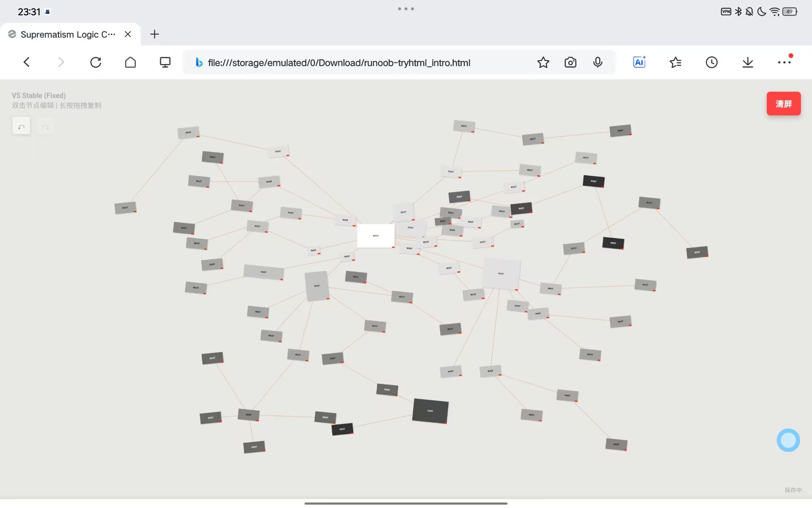Click the undo arrow button
Screen dimensions: 812x508
[x=21, y=126]
